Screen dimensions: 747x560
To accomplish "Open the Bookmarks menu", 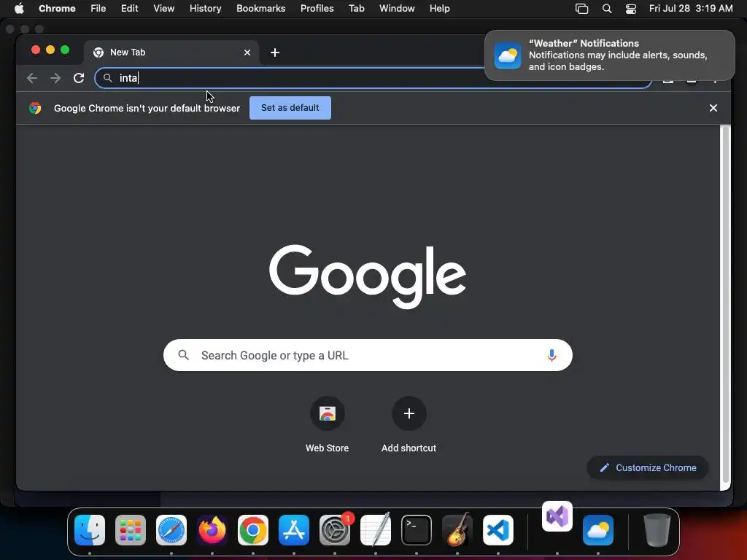I will [x=261, y=9].
